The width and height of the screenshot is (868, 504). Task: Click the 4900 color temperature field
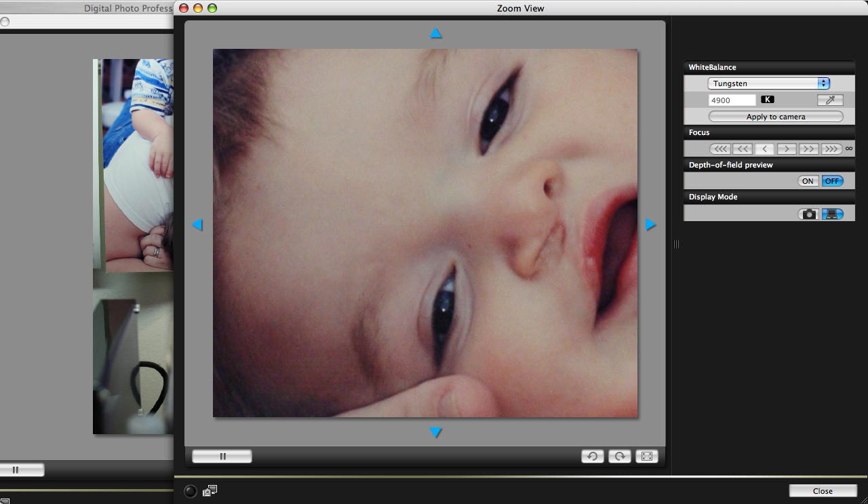tap(732, 100)
